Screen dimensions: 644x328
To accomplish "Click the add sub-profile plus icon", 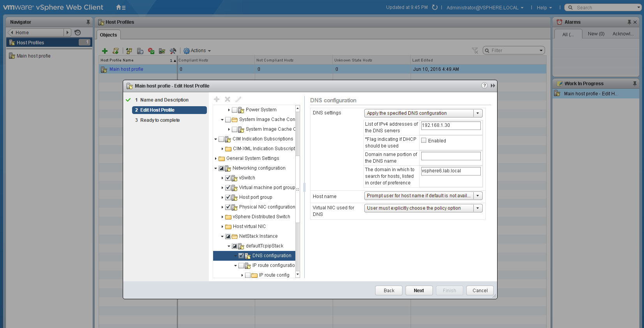I will click(x=217, y=99).
